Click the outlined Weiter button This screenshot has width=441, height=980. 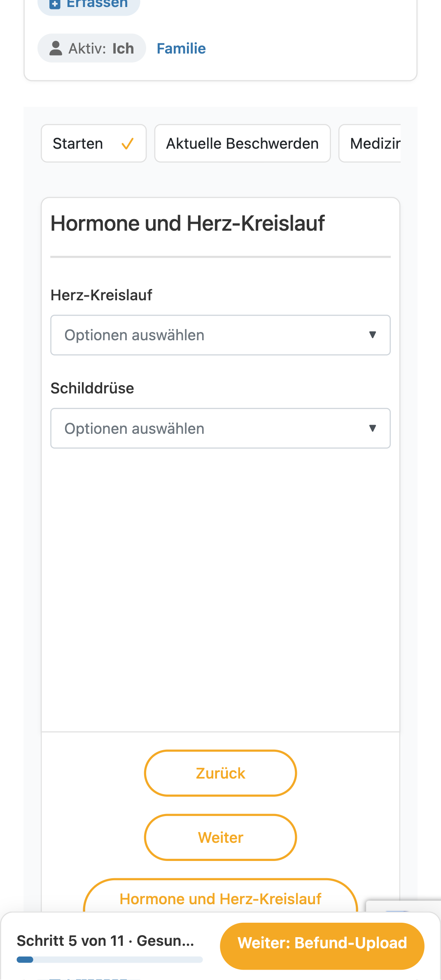220,837
